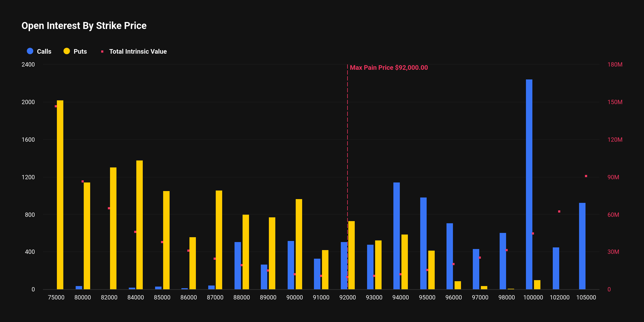
Task: Select the 84000 yellow puts bar
Action: (x=140, y=225)
